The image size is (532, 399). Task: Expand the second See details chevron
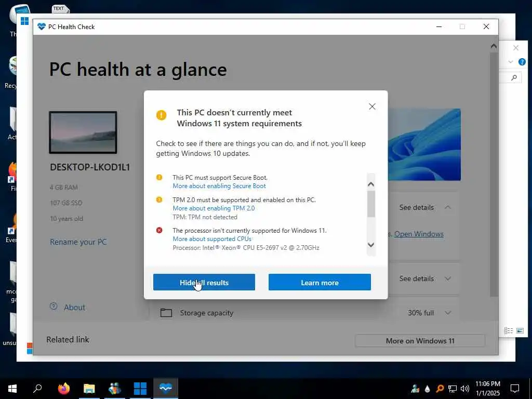pos(448,278)
